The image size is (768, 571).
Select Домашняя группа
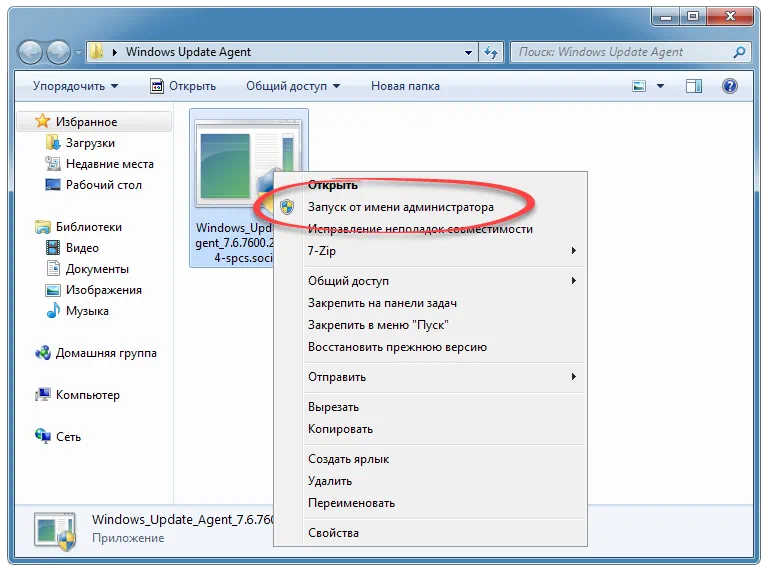(x=106, y=353)
